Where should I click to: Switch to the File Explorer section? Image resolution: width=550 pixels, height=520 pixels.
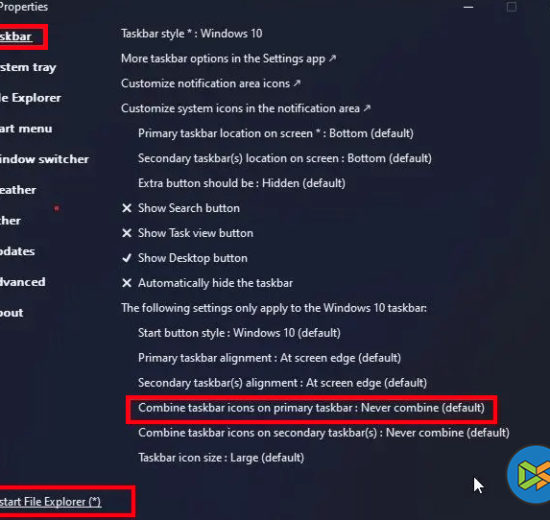point(31,98)
